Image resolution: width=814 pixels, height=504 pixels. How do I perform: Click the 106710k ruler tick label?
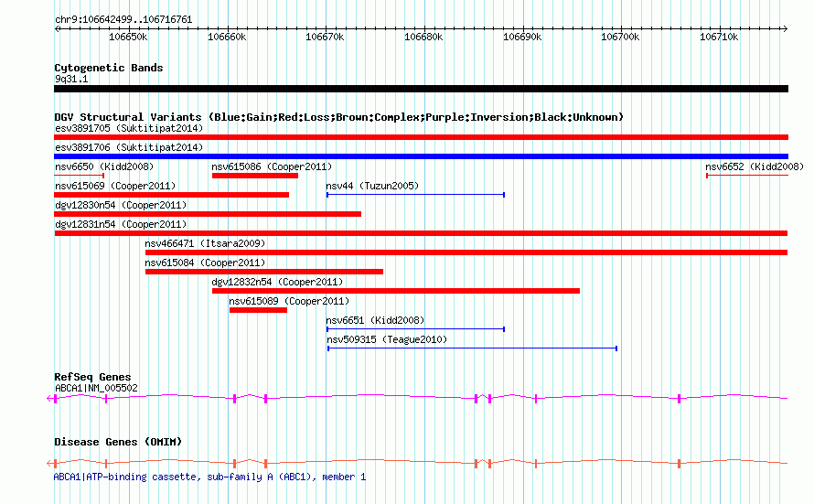(719, 37)
